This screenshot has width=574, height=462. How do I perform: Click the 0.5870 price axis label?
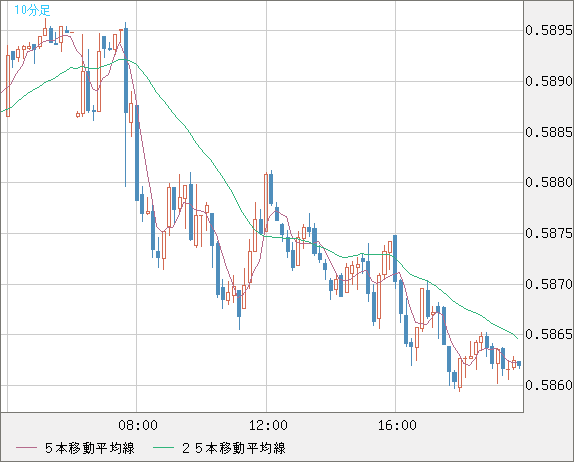click(x=549, y=284)
